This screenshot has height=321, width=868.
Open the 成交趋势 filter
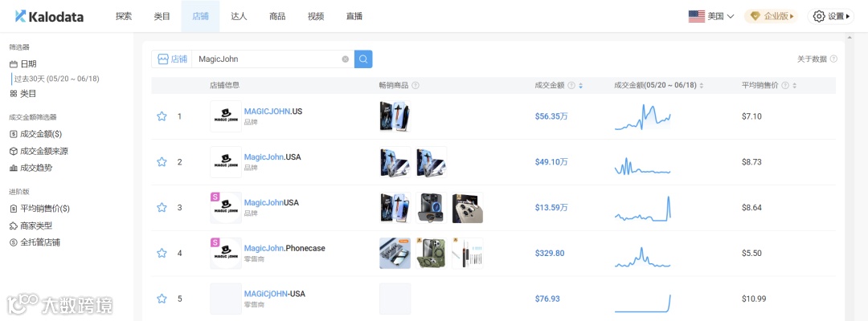point(31,168)
